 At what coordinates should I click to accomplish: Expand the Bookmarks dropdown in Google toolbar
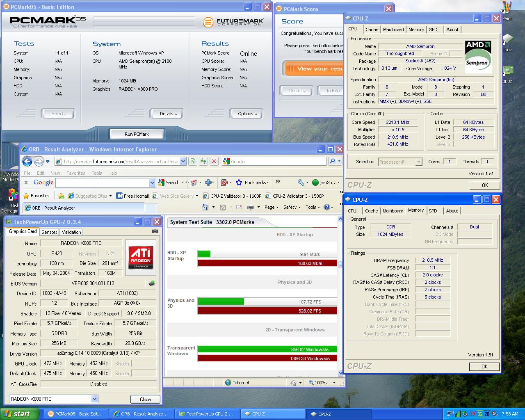(267, 183)
